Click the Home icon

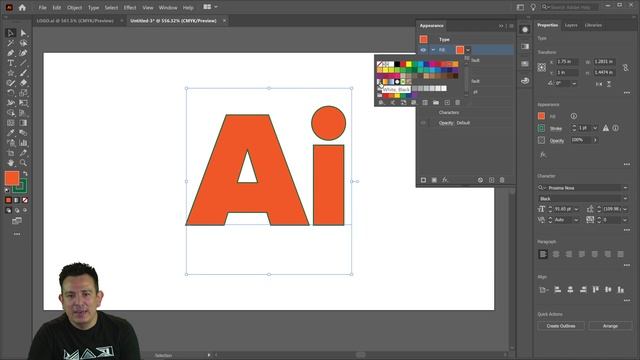pos(22,7)
